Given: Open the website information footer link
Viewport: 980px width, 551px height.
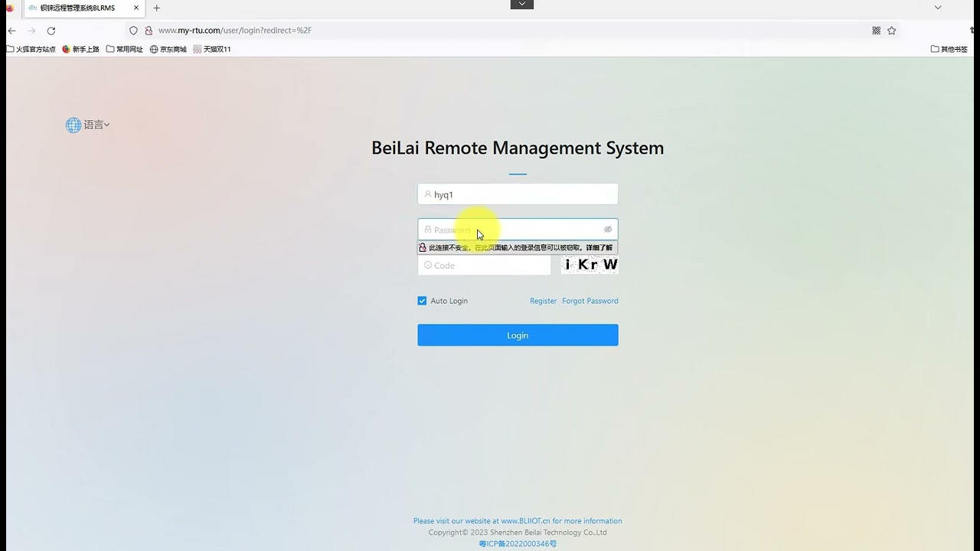Looking at the screenshot, I should pyautogui.click(x=518, y=521).
